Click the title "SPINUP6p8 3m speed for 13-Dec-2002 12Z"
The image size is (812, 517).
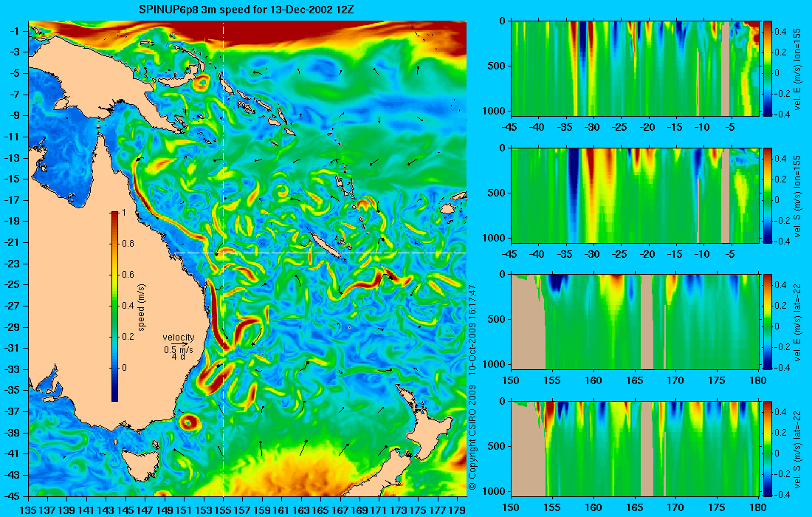[x=247, y=10]
